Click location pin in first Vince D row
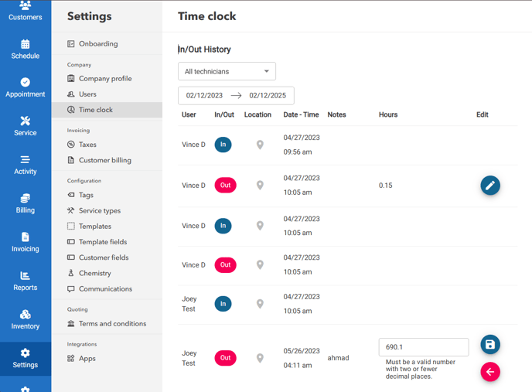Screen dimensions: 532x392 click(260, 145)
